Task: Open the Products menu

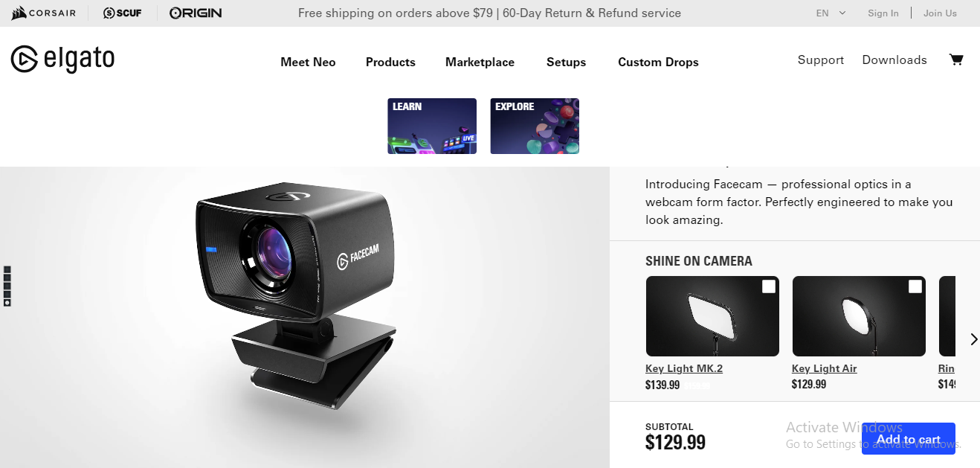Action: pos(390,62)
